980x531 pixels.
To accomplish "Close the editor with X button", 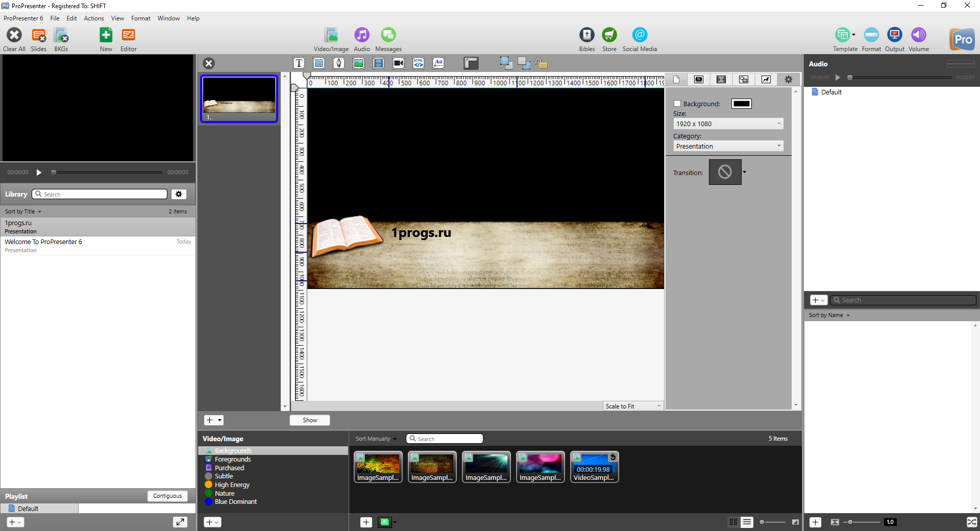I will click(209, 63).
